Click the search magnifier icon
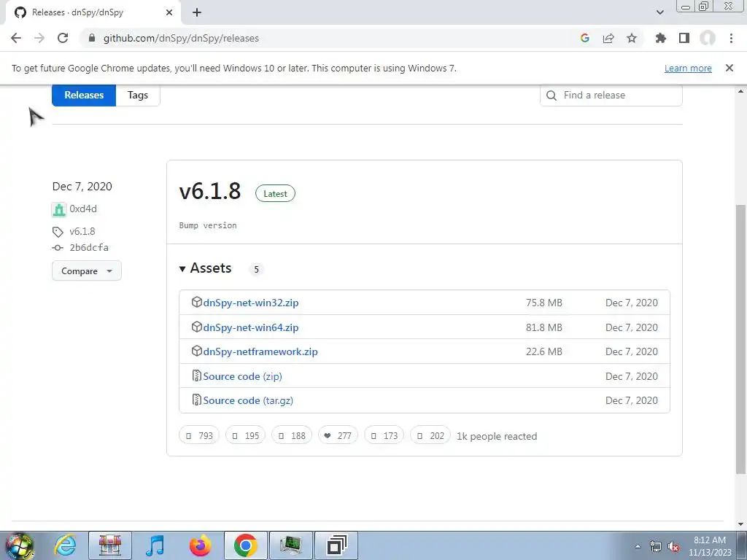Image resolution: width=747 pixels, height=560 pixels. [551, 96]
